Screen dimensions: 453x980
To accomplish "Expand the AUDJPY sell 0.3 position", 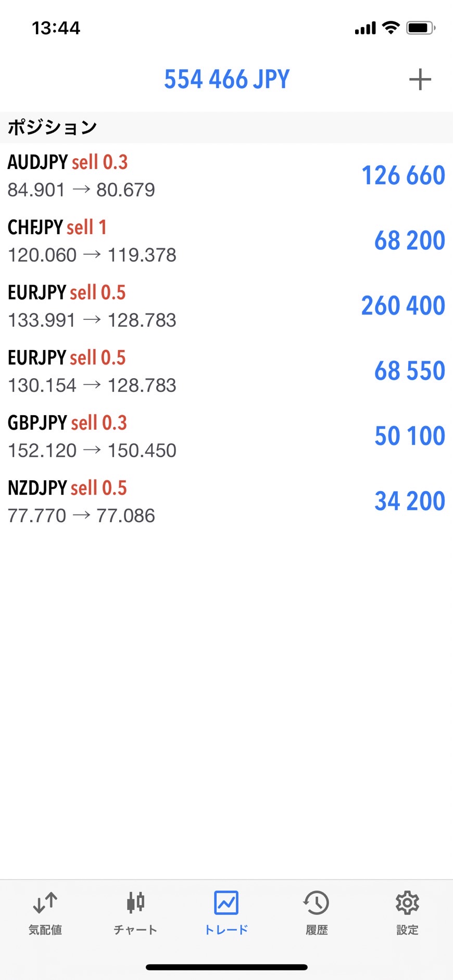I will pyautogui.click(x=156, y=176).
